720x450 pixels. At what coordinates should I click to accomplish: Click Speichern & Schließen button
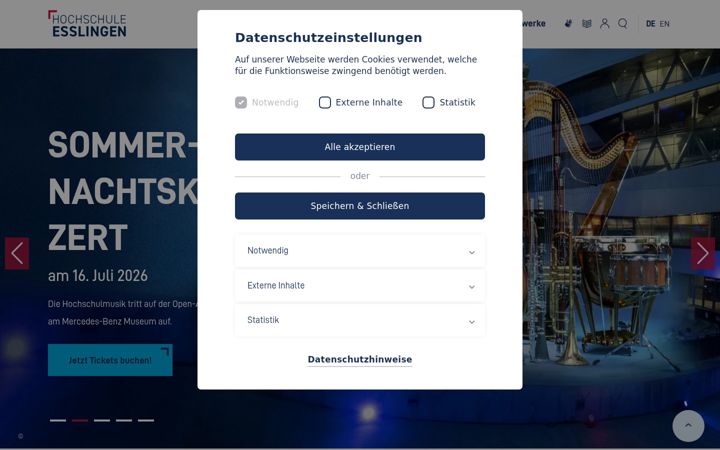coord(360,206)
